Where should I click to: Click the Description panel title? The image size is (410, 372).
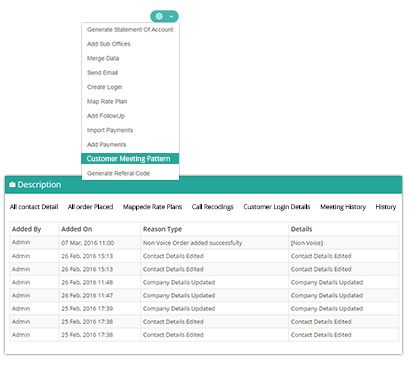click(39, 184)
